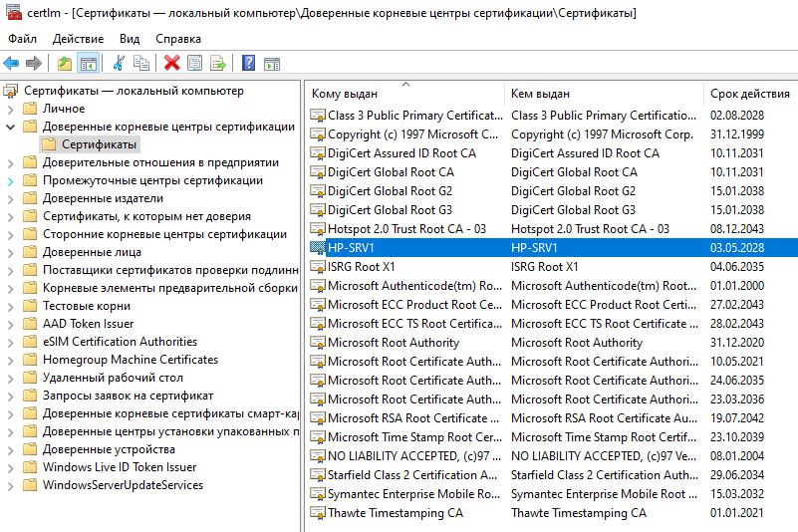
Task: Select Запросы заявок на сертификат folder
Action: tap(128, 396)
